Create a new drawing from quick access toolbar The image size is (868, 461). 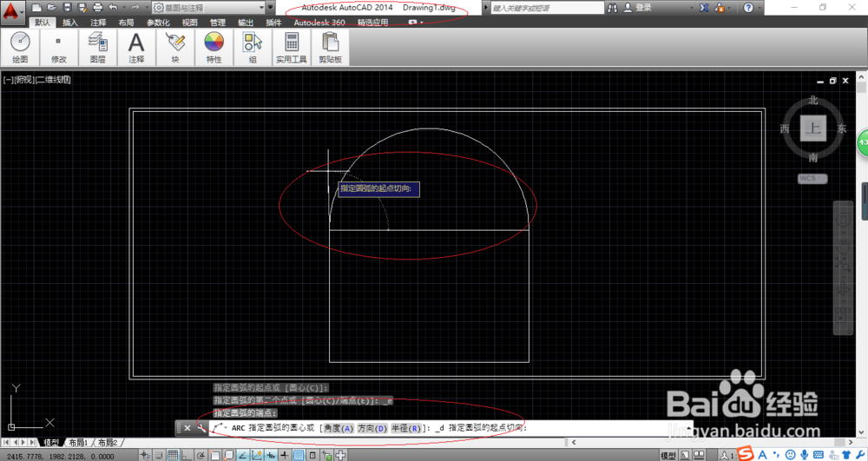coord(36,8)
